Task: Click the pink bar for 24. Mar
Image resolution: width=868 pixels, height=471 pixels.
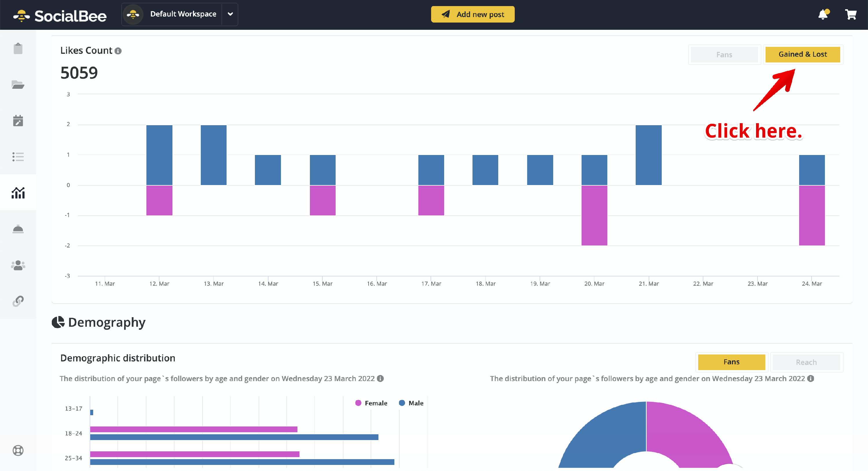Action: pos(812,215)
